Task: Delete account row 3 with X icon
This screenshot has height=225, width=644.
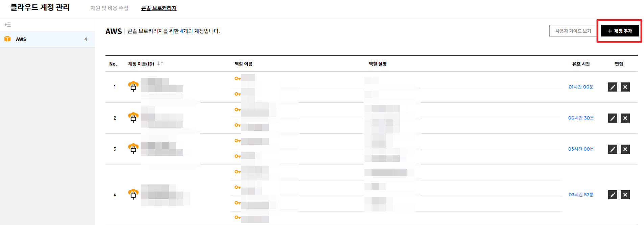Action: point(625,149)
